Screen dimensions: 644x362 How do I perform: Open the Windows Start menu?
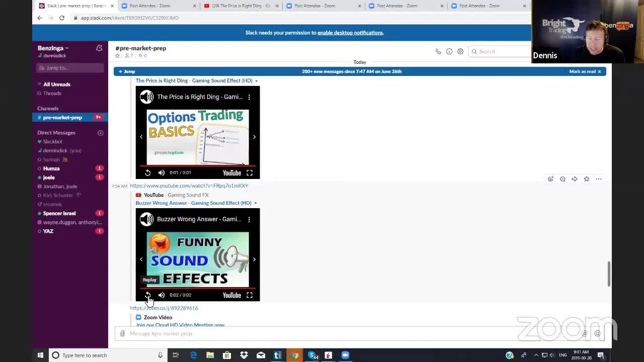coord(40,355)
